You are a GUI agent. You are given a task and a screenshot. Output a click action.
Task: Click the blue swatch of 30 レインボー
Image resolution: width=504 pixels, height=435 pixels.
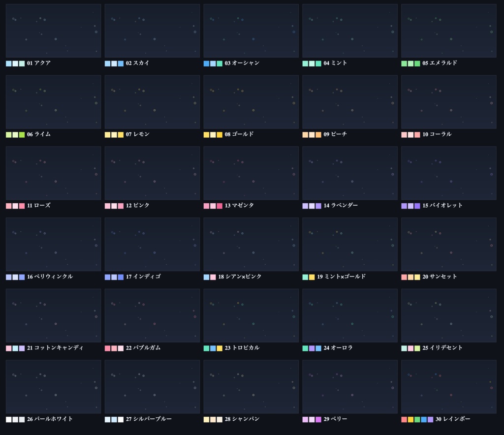tap(424, 420)
